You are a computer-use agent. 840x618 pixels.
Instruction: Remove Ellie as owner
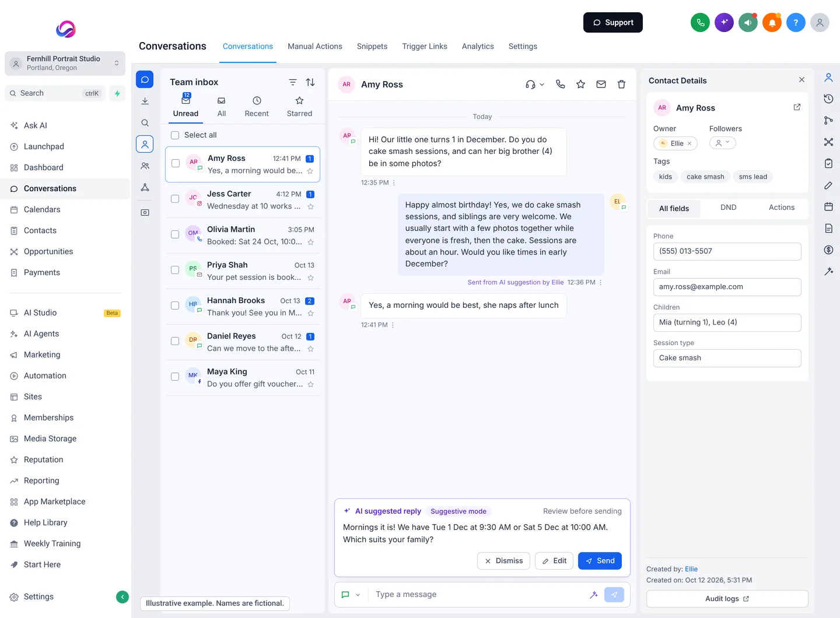click(x=689, y=143)
